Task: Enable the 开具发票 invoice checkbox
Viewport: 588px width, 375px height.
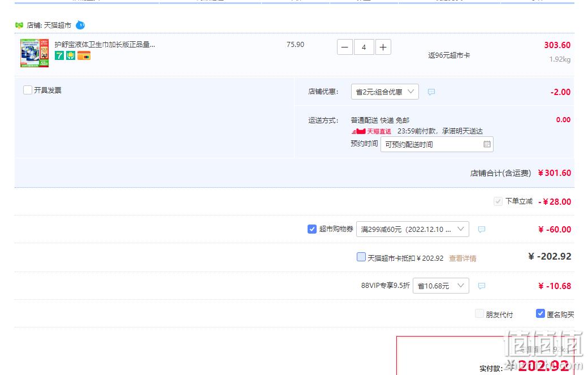Action: click(x=28, y=90)
